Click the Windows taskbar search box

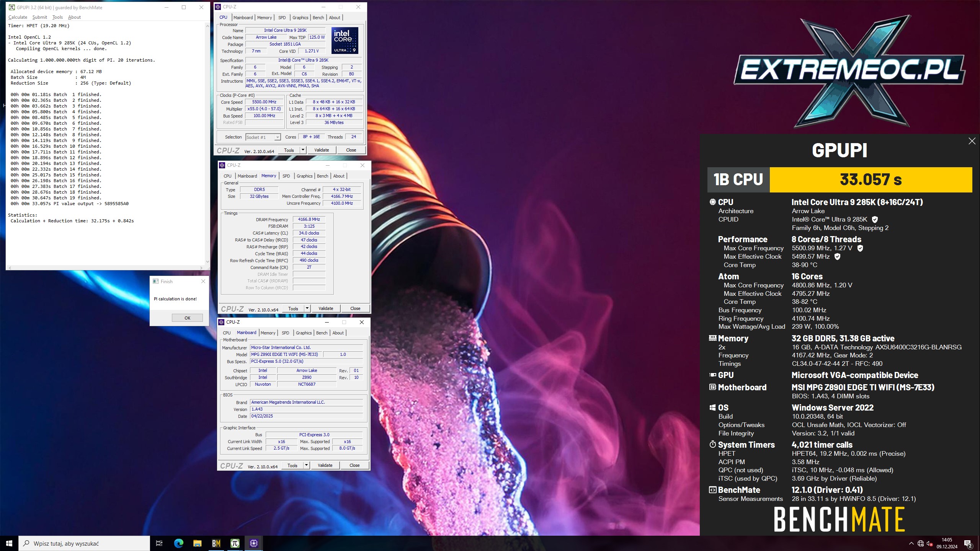pyautogui.click(x=84, y=543)
